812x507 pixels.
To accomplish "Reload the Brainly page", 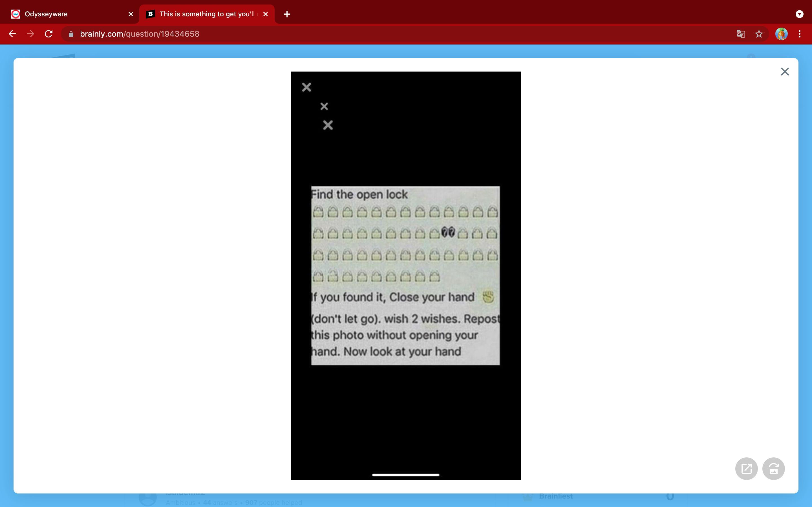I will click(x=49, y=34).
